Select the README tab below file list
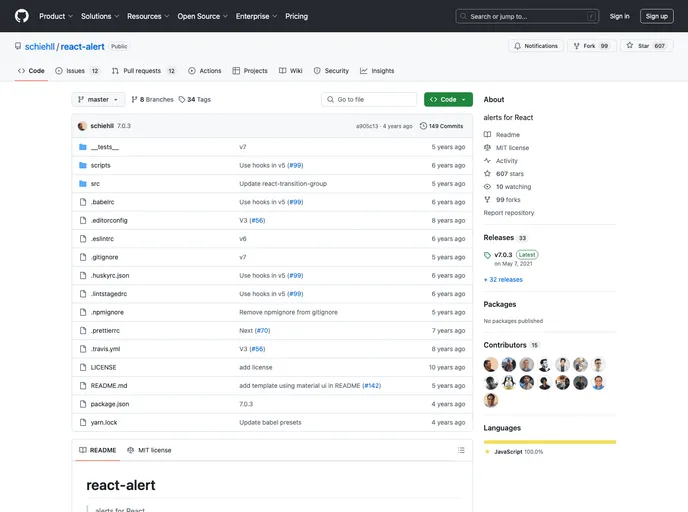 coord(97,451)
